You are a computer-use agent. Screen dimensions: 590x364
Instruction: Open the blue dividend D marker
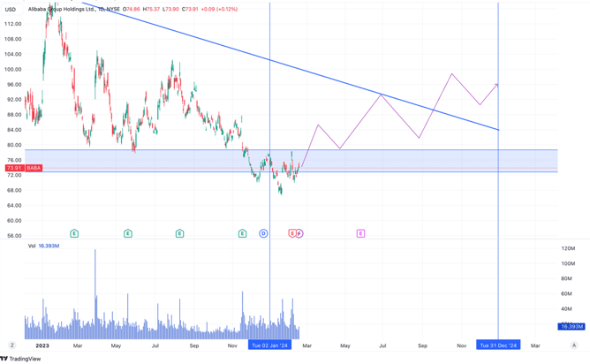coord(263,233)
